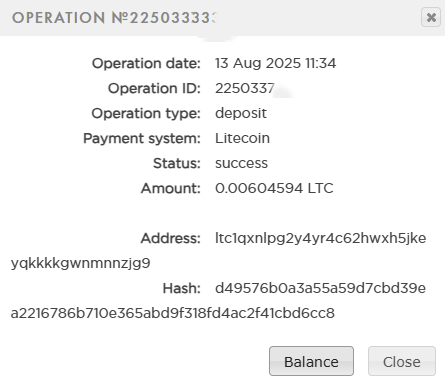Select the amount 0.00604594 LTC

click(x=274, y=188)
